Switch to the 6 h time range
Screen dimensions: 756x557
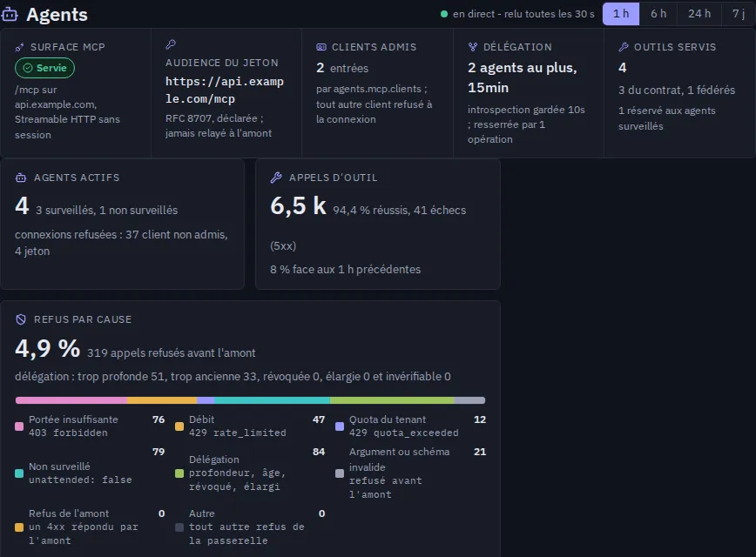click(x=658, y=14)
